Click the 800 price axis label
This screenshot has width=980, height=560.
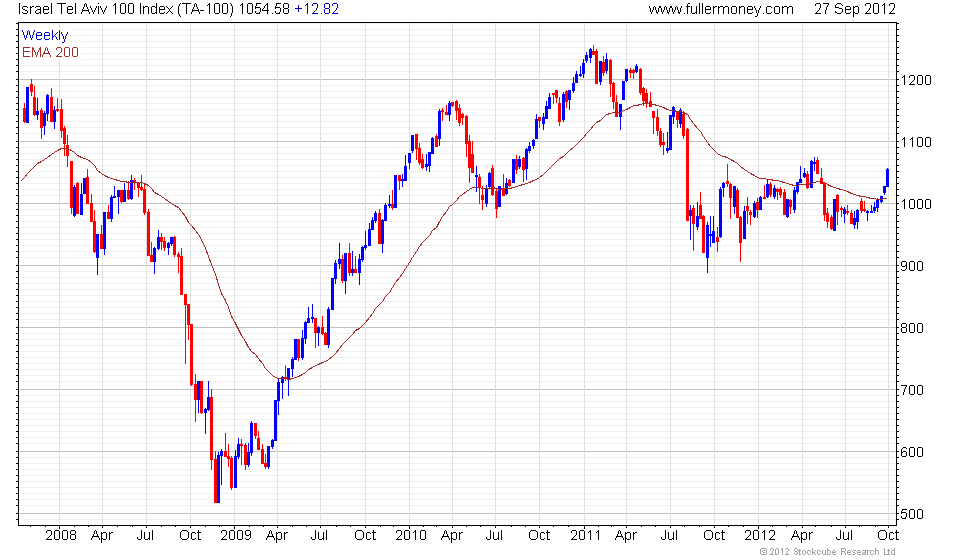912,328
